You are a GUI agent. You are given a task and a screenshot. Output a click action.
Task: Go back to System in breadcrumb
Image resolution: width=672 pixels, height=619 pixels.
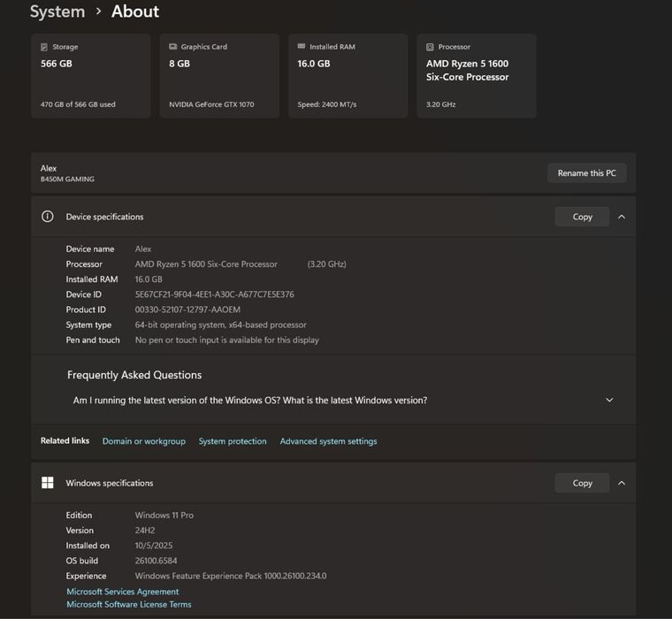[x=57, y=11]
